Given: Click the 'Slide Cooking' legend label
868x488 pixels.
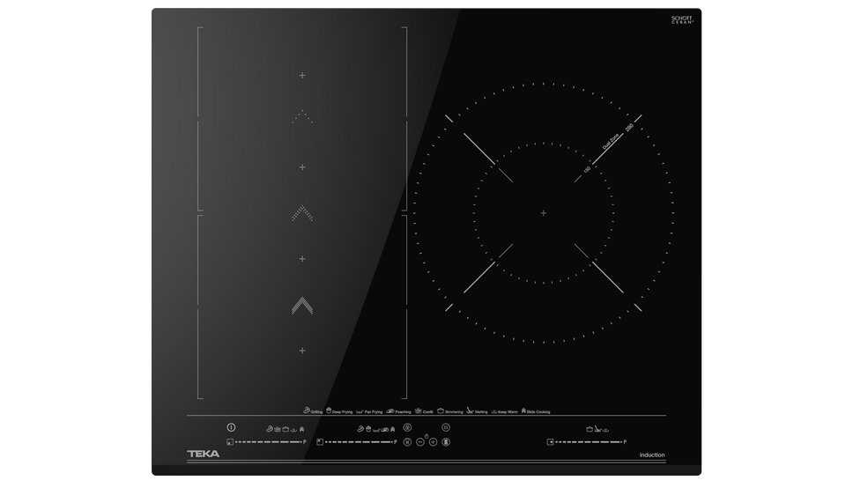Looking at the screenshot, I should [x=538, y=412].
